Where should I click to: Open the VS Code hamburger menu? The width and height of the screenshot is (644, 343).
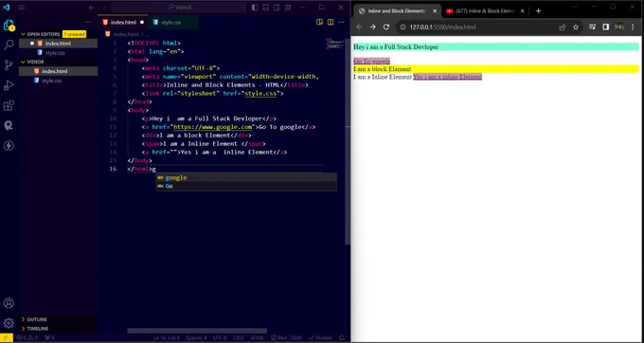coord(22,8)
